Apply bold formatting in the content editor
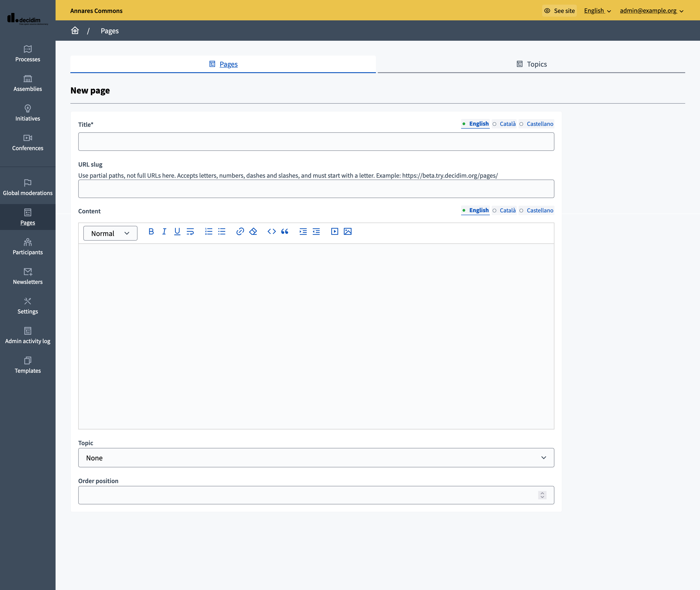The height and width of the screenshot is (590, 700). [151, 231]
